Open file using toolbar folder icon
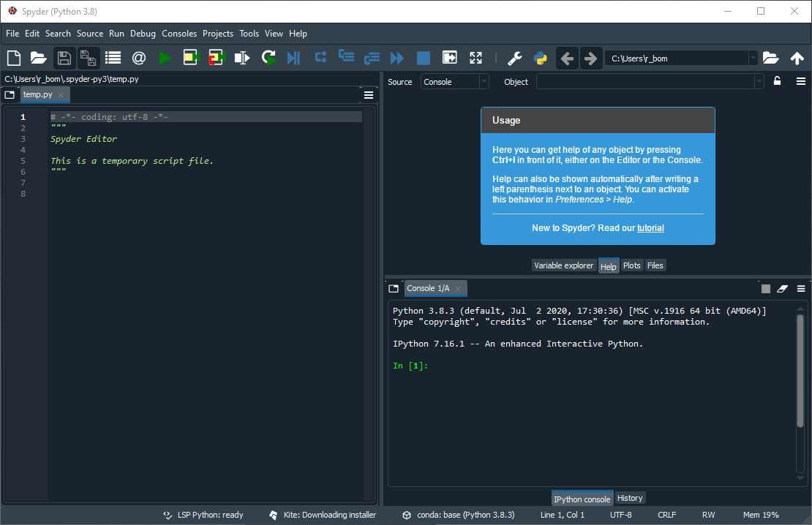Viewport: 812px width, 525px height. point(38,58)
